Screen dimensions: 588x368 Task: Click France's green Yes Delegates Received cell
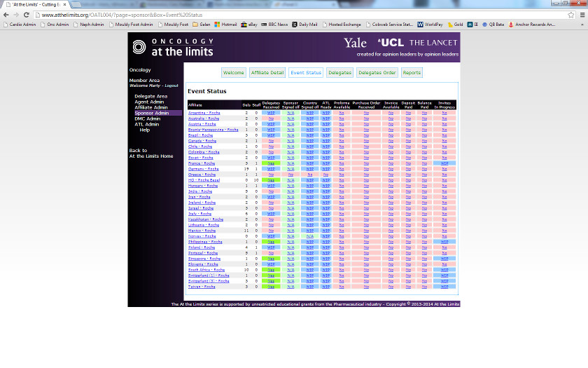click(271, 163)
